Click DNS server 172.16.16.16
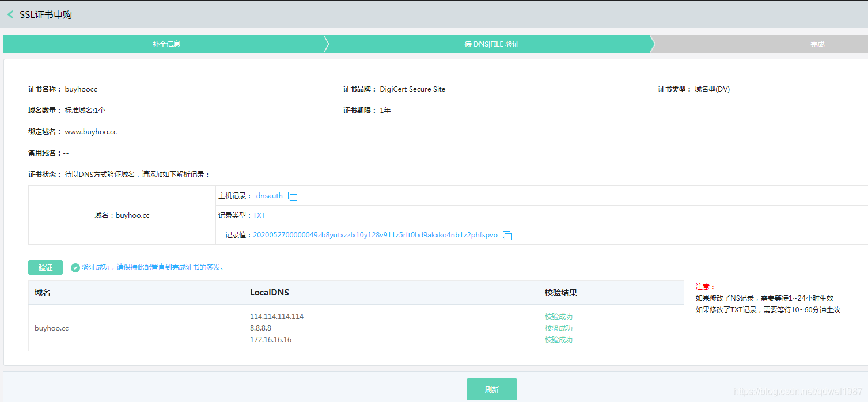This screenshot has height=402, width=868. [271, 340]
